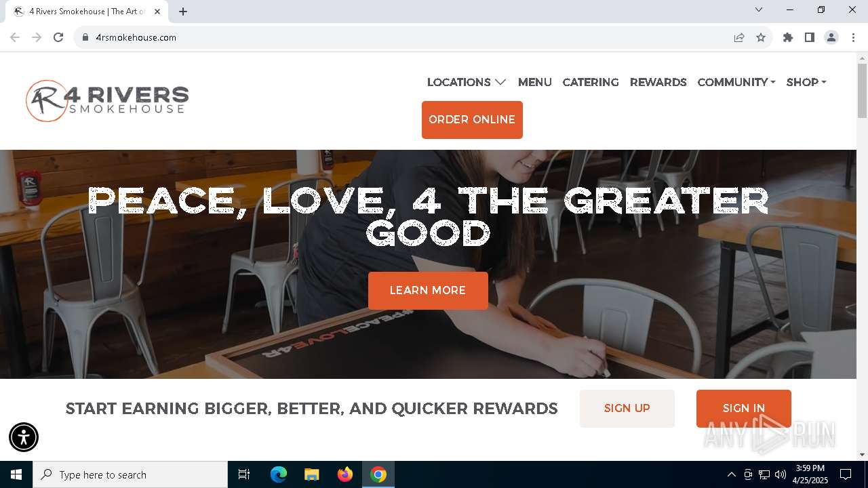Click the Learn More button
This screenshot has height=488, width=868.
[x=428, y=291]
